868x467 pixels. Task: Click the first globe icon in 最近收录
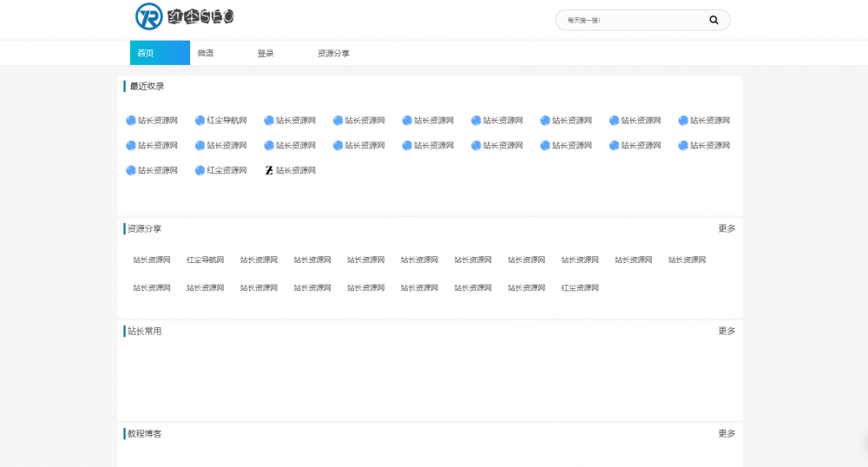tap(131, 121)
